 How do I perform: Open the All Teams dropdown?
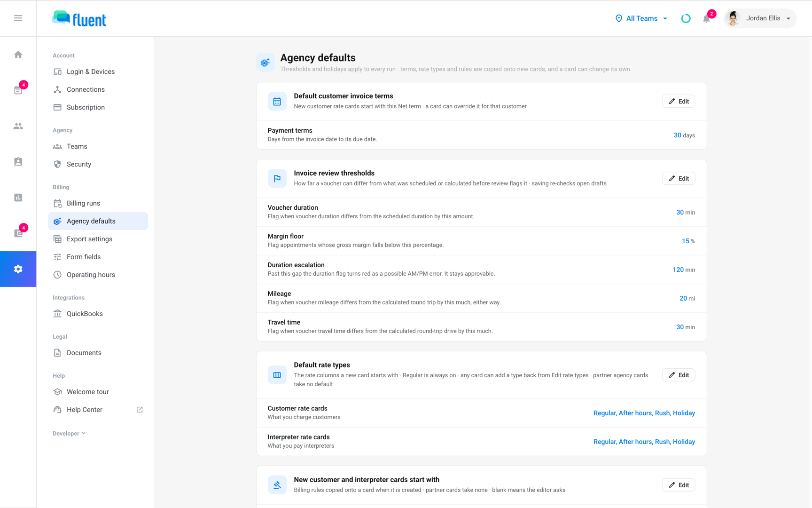pyautogui.click(x=641, y=18)
